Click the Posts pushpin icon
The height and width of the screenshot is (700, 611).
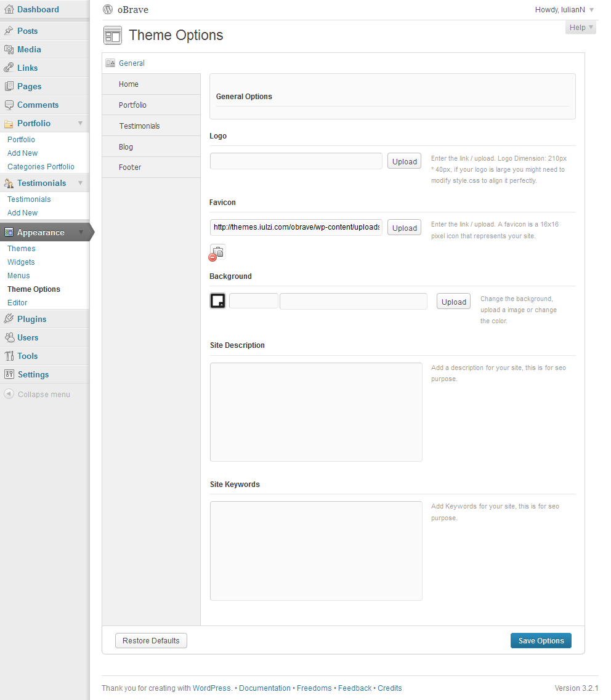[x=9, y=31]
